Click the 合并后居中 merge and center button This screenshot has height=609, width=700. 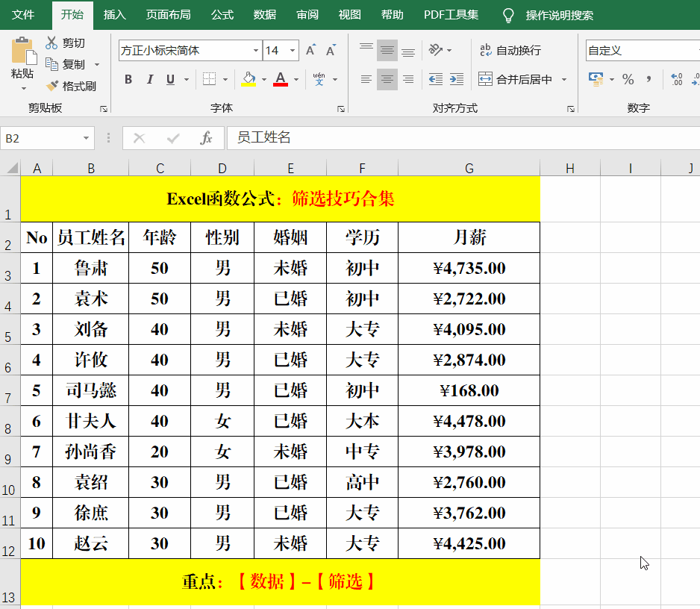point(515,79)
